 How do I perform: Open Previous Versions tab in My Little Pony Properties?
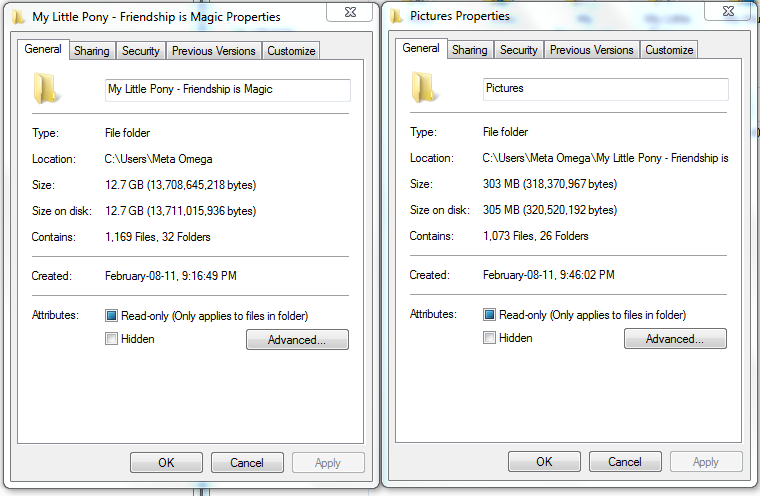click(x=213, y=51)
